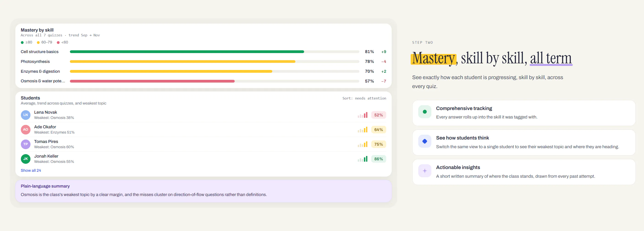Click the Actionable insights card title

458,167
